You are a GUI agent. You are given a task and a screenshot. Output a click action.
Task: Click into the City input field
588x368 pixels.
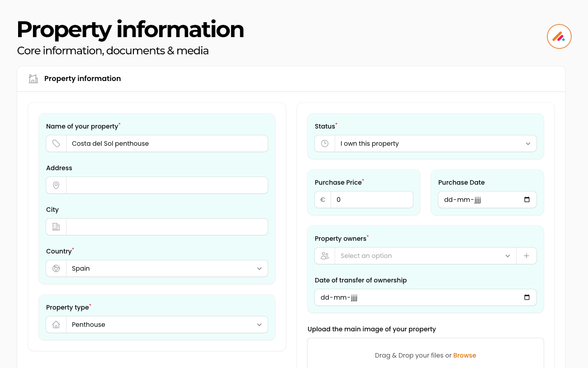pyautogui.click(x=166, y=227)
